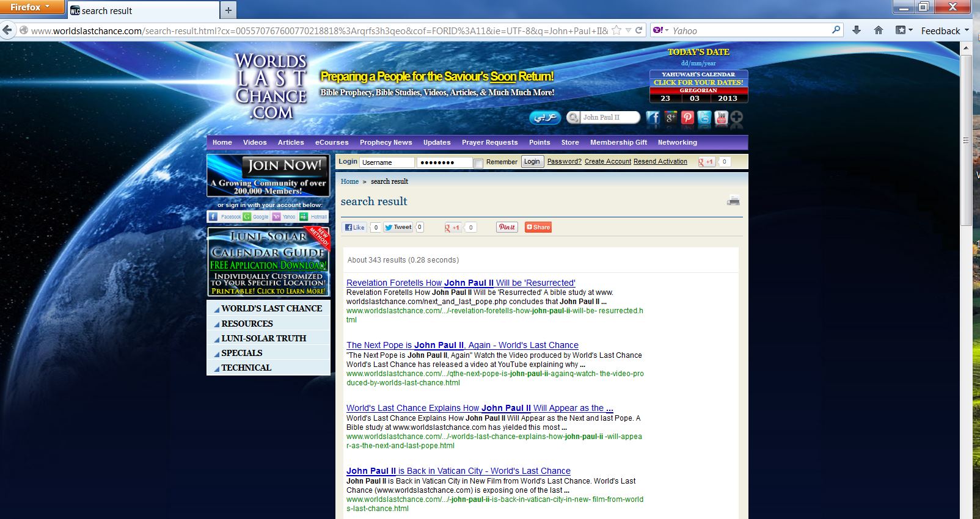The width and height of the screenshot is (980, 519).
Task: Open the Firefox downloads arrow icon
Action: pos(857,30)
